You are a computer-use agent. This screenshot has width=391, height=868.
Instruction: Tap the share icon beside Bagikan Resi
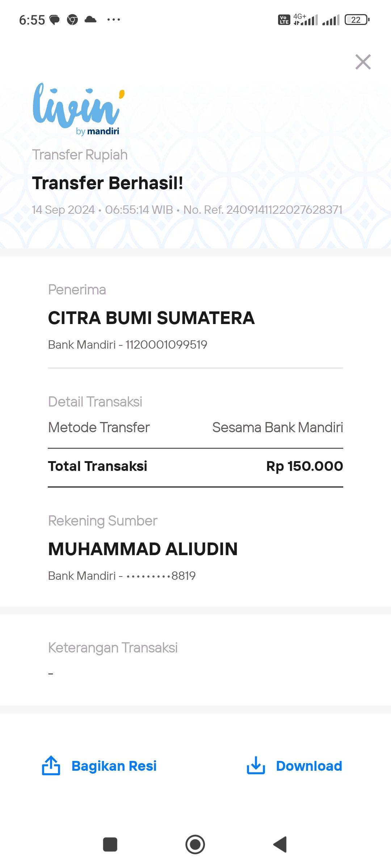click(x=51, y=766)
